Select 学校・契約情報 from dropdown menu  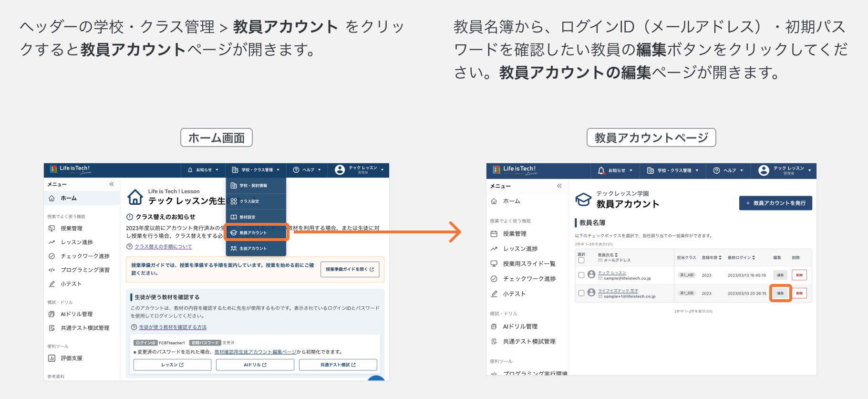pyautogui.click(x=256, y=186)
